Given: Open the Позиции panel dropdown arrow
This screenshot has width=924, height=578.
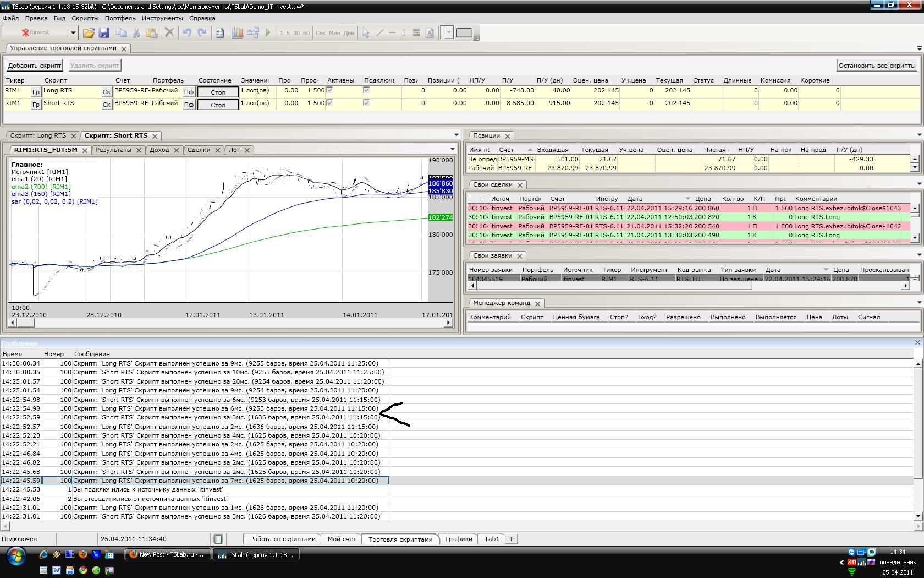Looking at the screenshot, I should click(x=920, y=135).
